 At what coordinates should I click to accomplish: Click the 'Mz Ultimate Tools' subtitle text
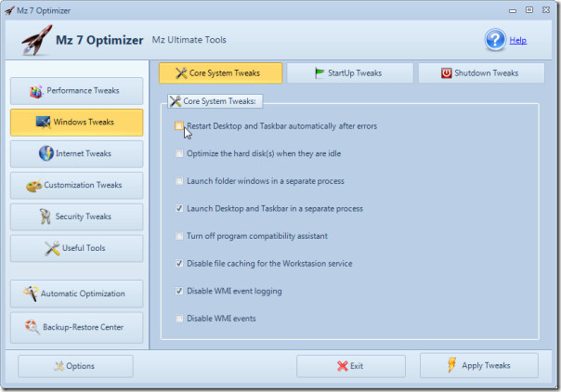[x=189, y=40]
